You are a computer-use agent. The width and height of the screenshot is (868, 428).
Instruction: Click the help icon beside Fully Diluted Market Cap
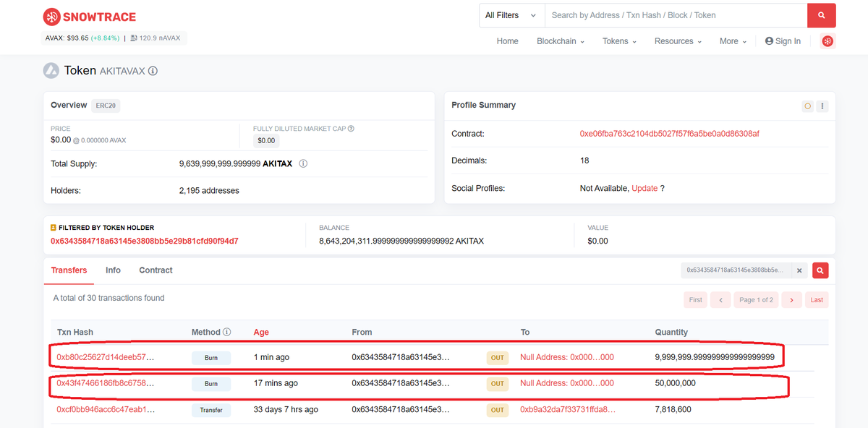pyautogui.click(x=351, y=129)
